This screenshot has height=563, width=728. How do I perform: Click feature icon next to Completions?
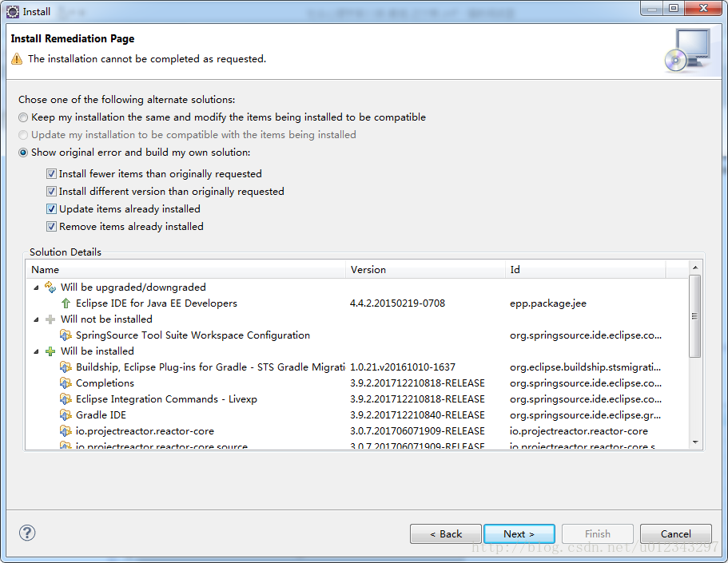[x=66, y=383]
